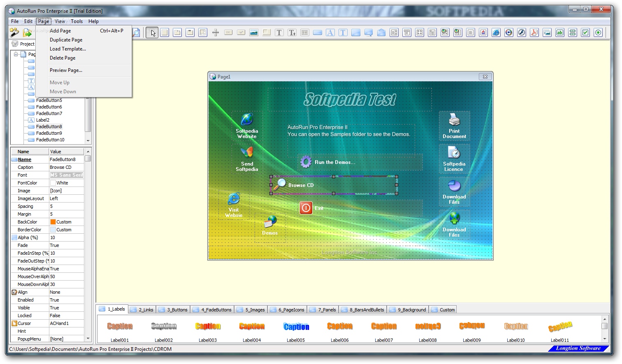Click property grid scroll up arrow

[88, 152]
